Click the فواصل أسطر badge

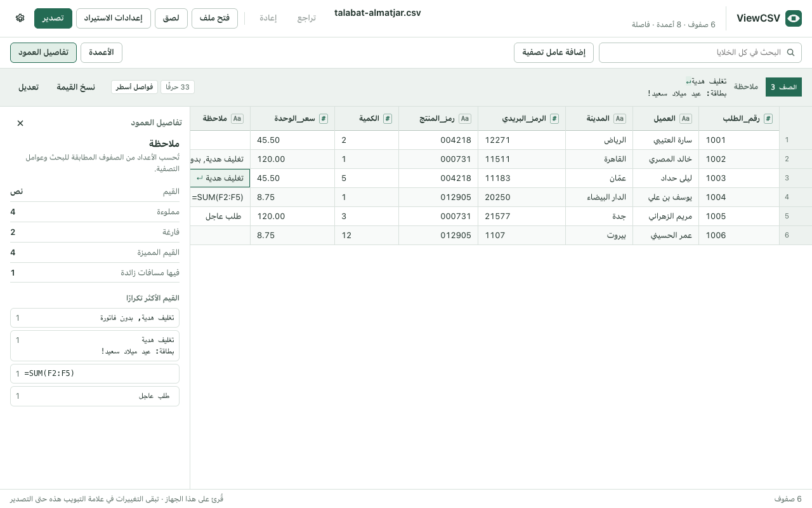[134, 87]
